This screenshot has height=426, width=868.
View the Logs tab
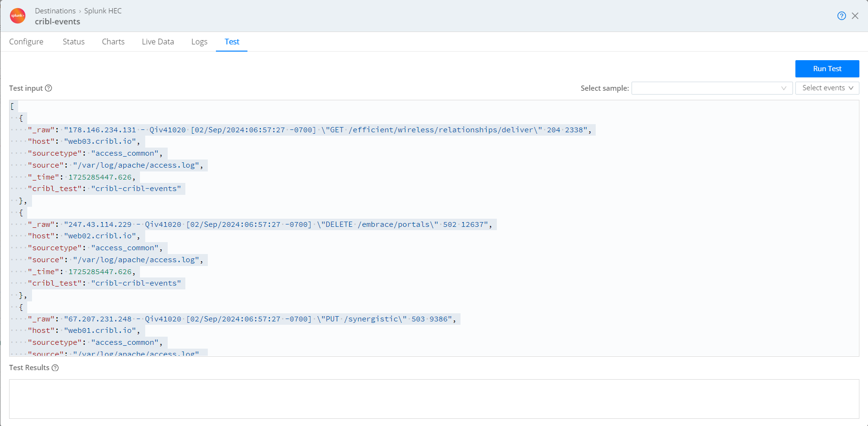[199, 42]
